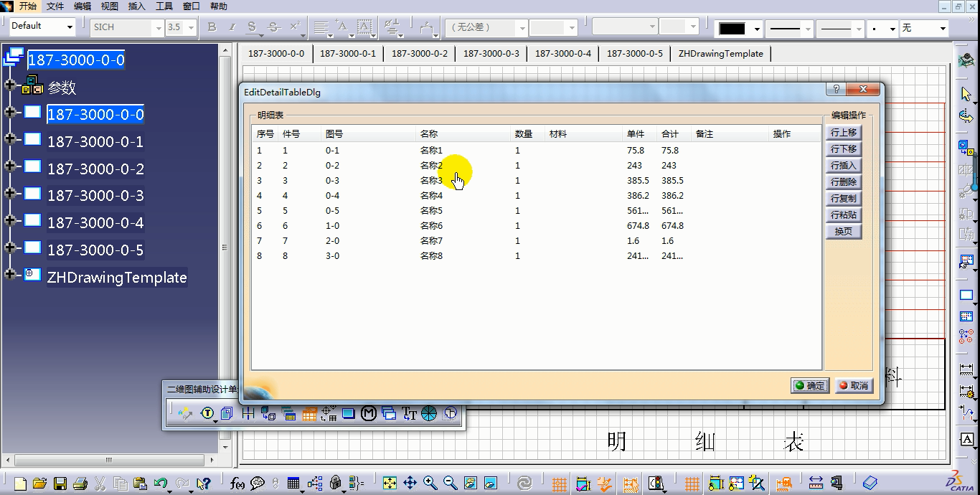Click the 行插入 button to insert row
Image resolution: width=980 pixels, height=495 pixels.
(x=843, y=165)
